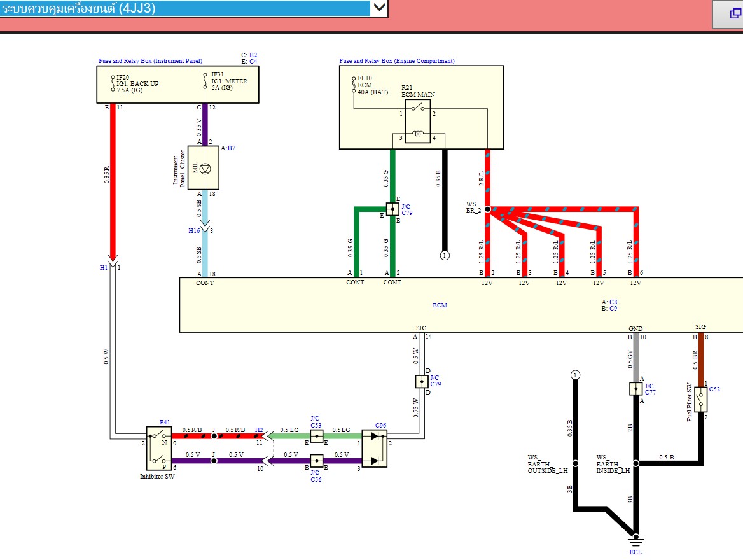
Task: Click the FL10 ECM 40A fuse symbol
Action: (354, 86)
